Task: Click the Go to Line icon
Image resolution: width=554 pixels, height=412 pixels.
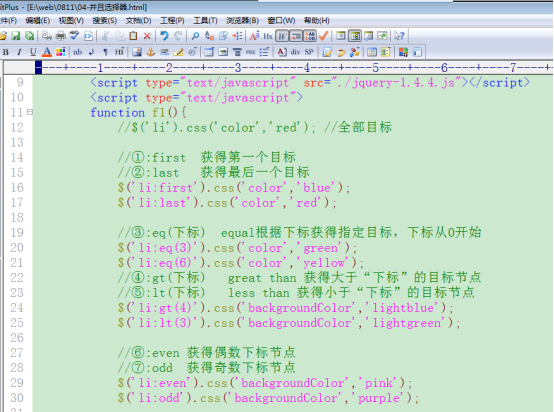Action: [237, 36]
